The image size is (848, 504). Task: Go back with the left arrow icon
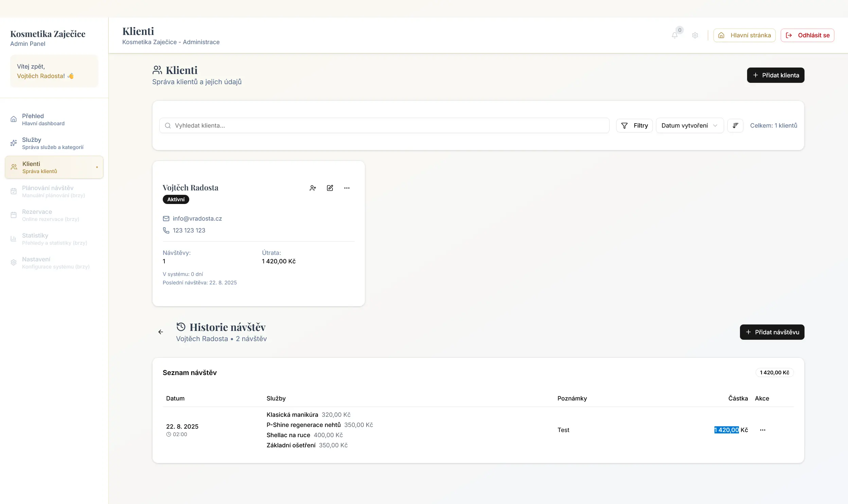pyautogui.click(x=161, y=332)
